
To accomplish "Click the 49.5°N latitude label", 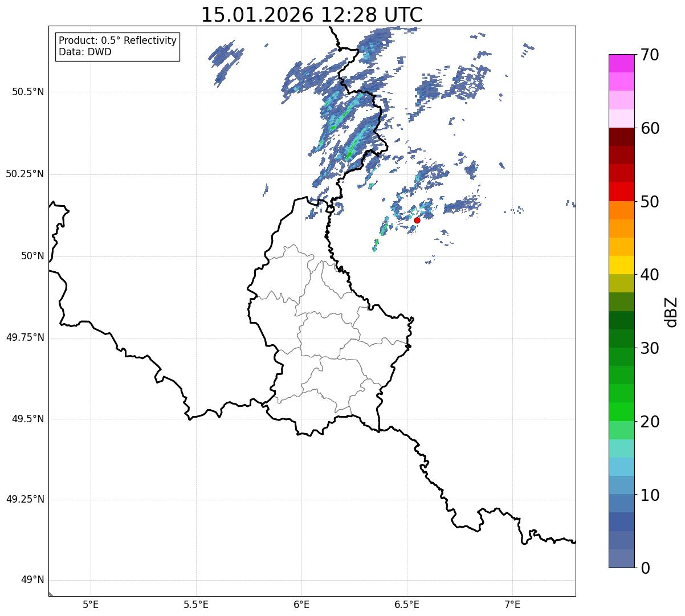I will [28, 419].
